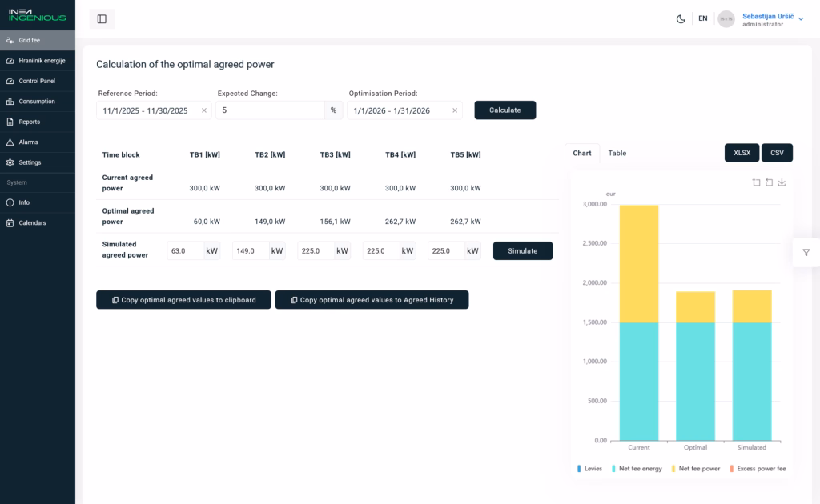Toggle Net fee energy legend series
The image size is (820, 504).
pos(637,469)
